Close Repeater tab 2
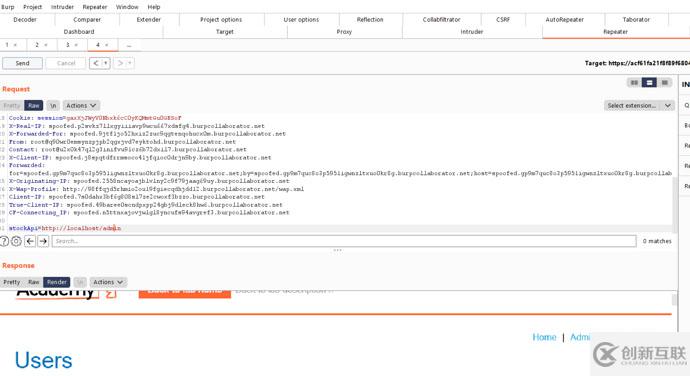Screen dimensions: 690x376 click(46, 45)
